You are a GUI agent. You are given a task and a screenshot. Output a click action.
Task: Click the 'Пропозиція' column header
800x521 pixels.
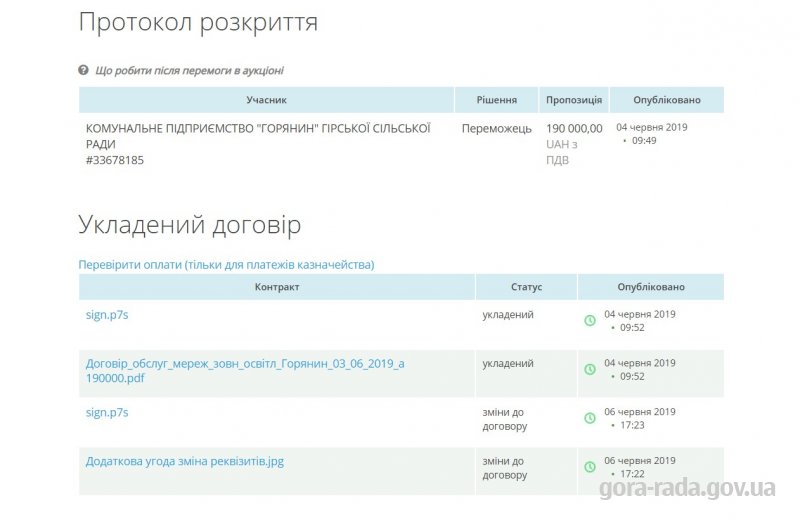pyautogui.click(x=574, y=100)
